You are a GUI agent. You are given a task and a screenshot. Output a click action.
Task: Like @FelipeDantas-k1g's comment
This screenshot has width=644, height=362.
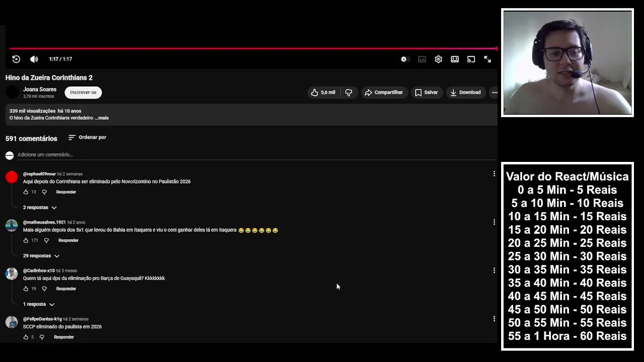26,337
